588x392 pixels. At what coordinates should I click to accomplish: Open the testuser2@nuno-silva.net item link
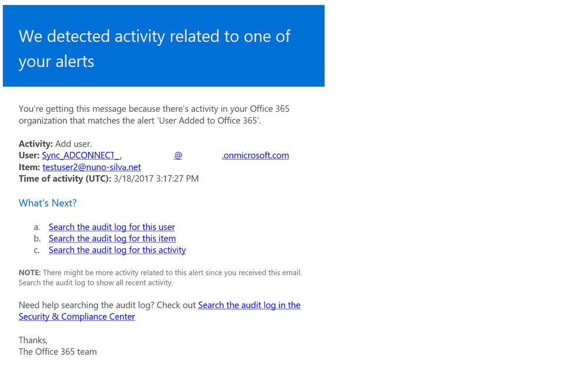(x=91, y=167)
